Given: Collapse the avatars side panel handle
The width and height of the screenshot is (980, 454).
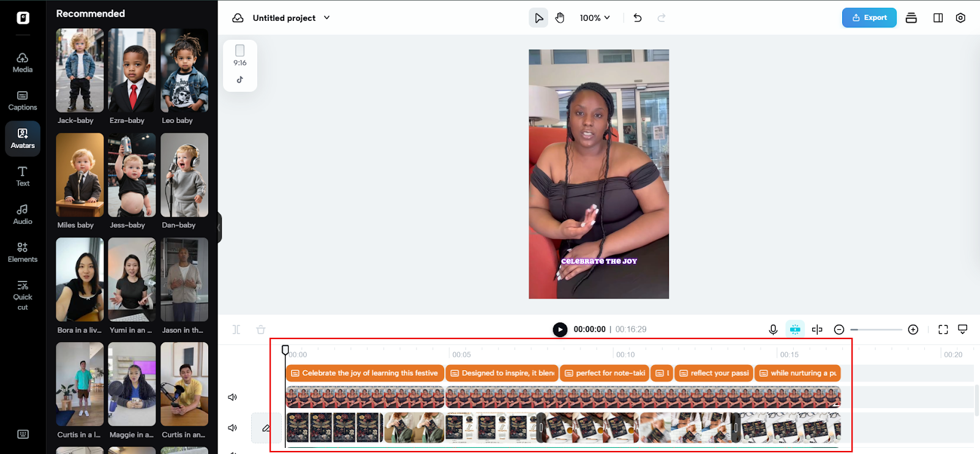Looking at the screenshot, I should (x=219, y=227).
